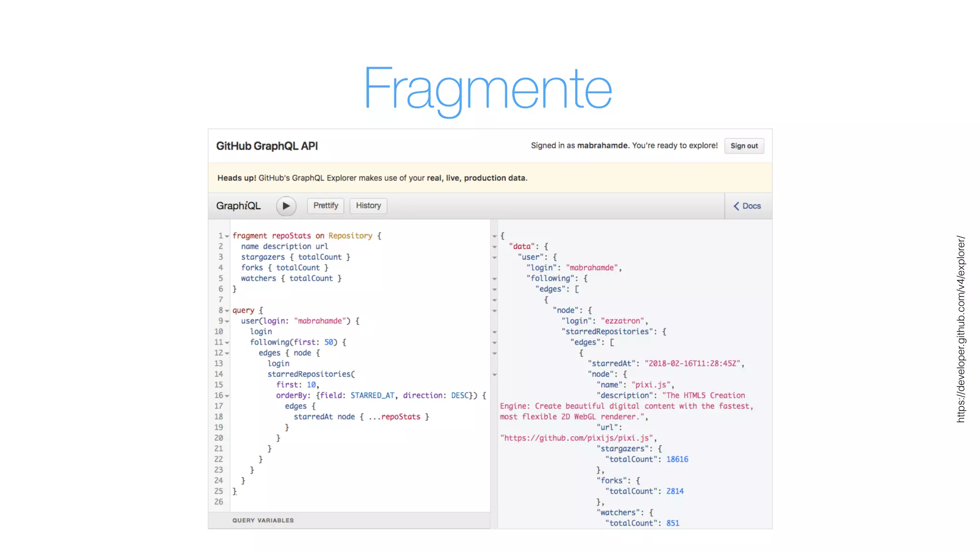Click the fragment name repoStats on line 1
Image resolution: width=980 pixels, height=551 pixels.
[x=291, y=236]
